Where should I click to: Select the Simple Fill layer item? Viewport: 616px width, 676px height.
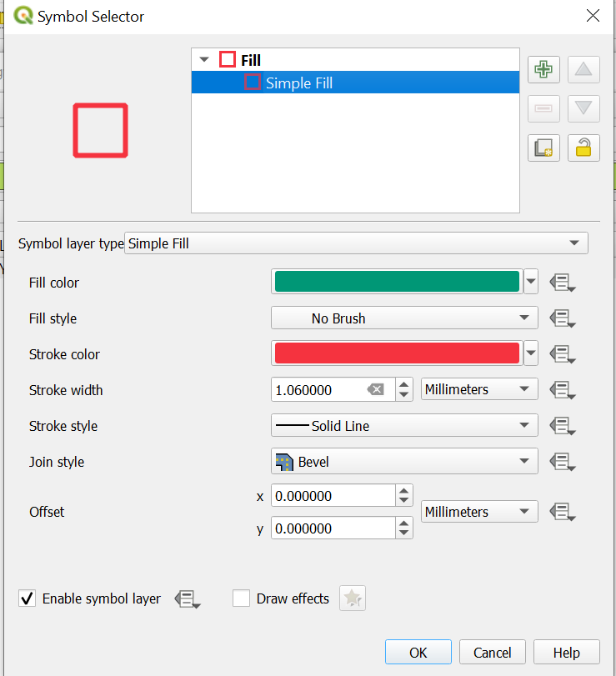tap(298, 83)
